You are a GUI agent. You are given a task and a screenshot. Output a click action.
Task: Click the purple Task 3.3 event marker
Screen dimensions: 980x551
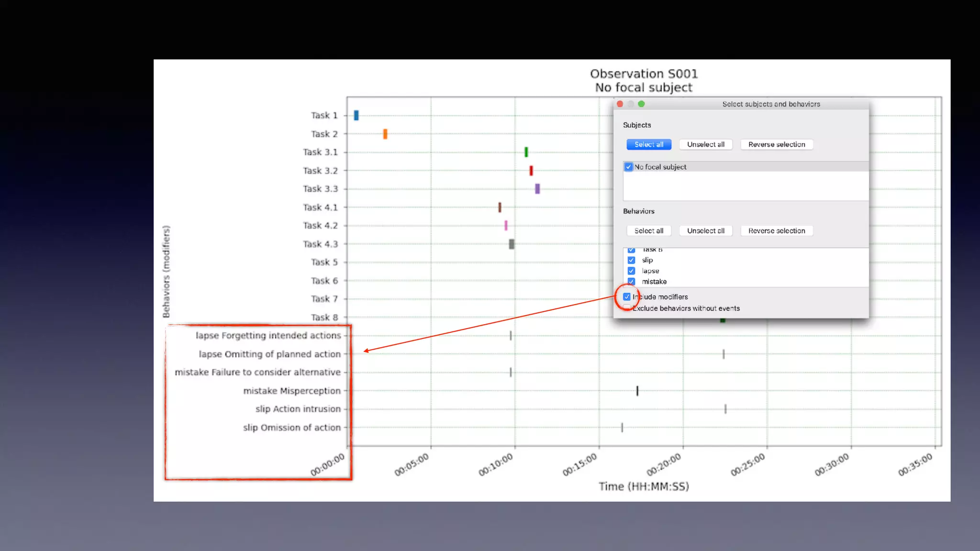[537, 189]
